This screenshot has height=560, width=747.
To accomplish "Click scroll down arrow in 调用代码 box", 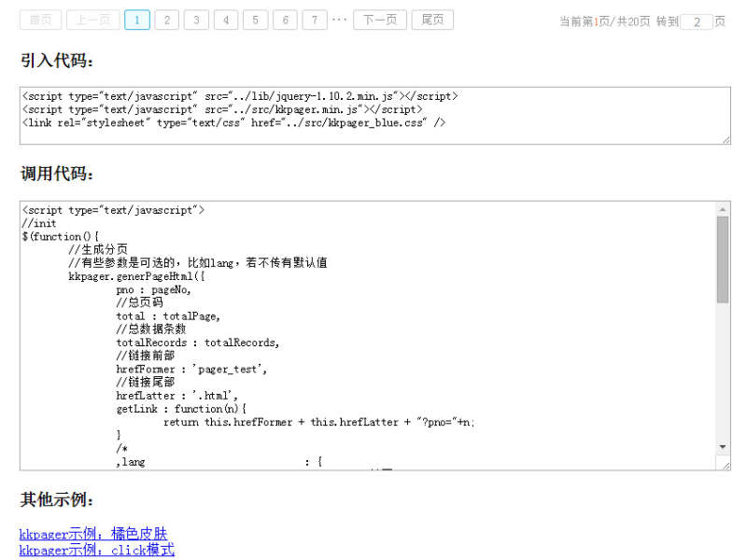I will click(723, 448).
